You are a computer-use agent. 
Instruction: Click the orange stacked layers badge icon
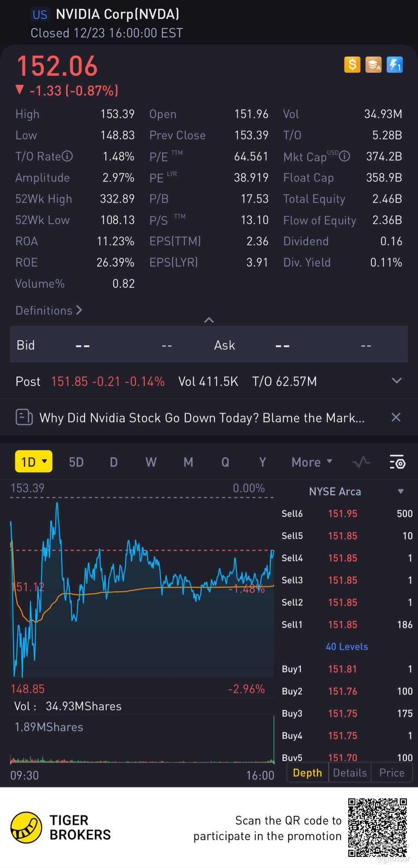373,65
